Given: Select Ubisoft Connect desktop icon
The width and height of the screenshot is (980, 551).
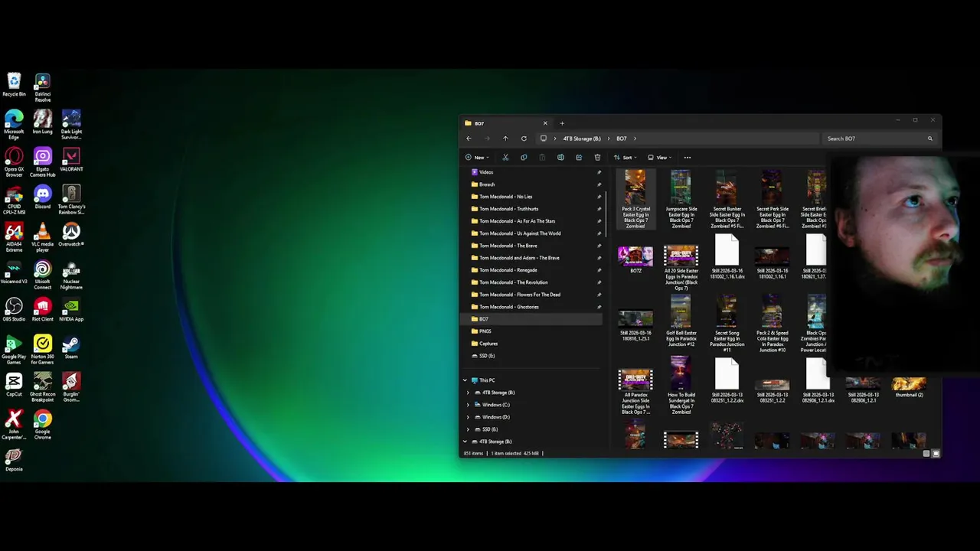Looking at the screenshot, I should (x=43, y=275).
